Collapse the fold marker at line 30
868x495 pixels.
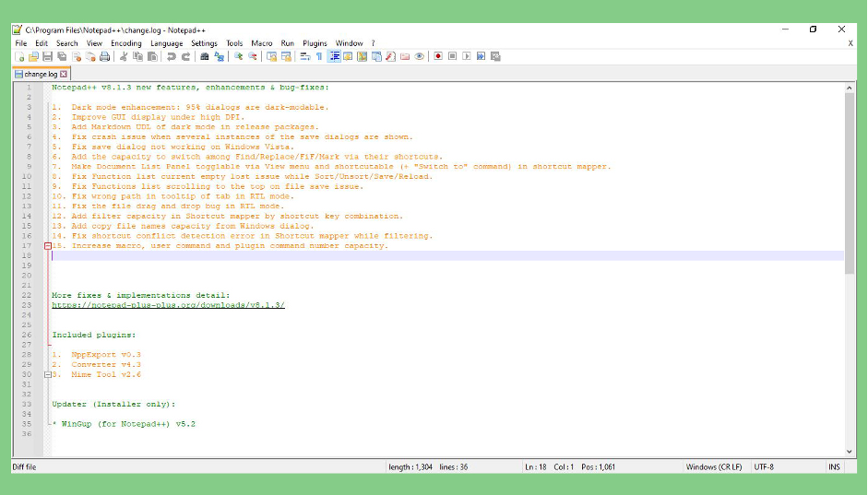pos(48,375)
